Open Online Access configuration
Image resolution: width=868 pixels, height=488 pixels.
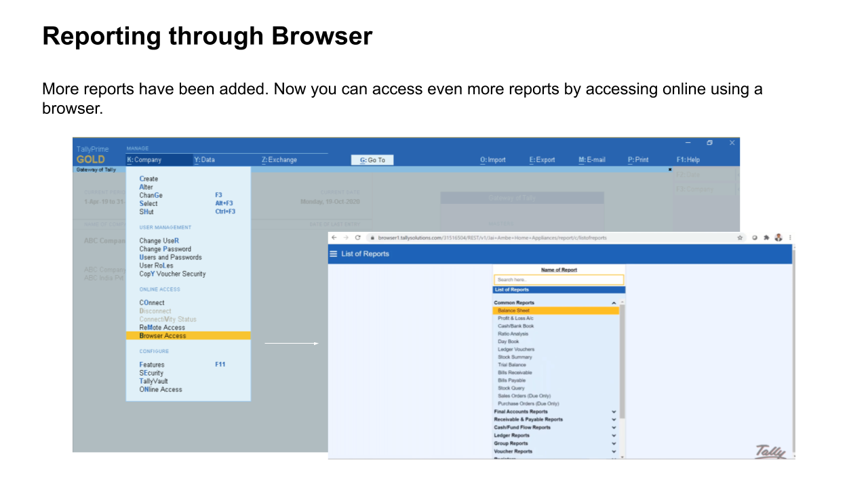coord(161,389)
